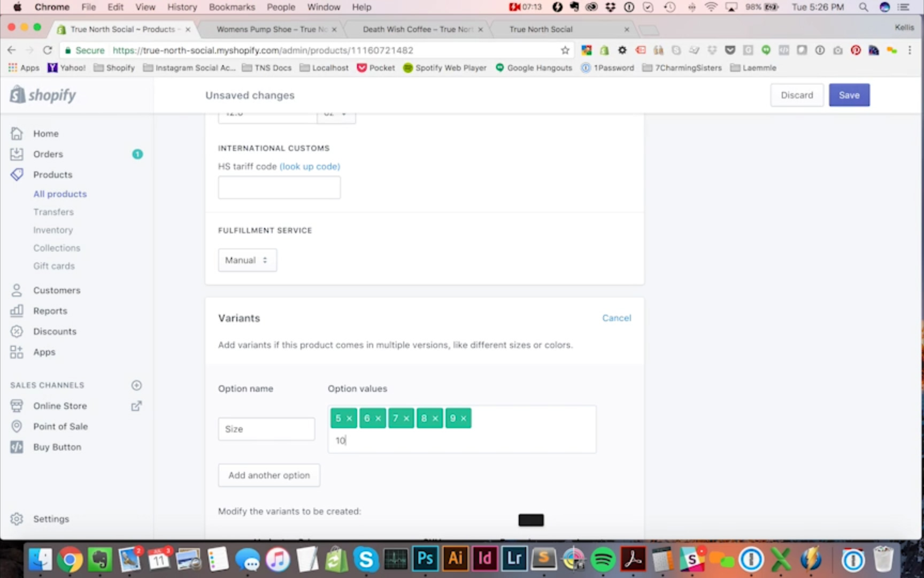The image size is (924, 578).
Task: Open Home in Shopify sidebar
Action: click(x=45, y=133)
